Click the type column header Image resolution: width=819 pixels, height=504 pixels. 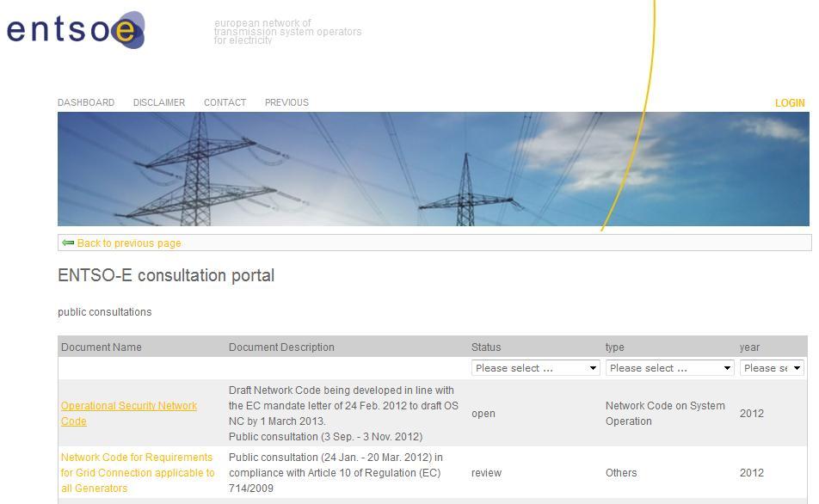pos(615,347)
